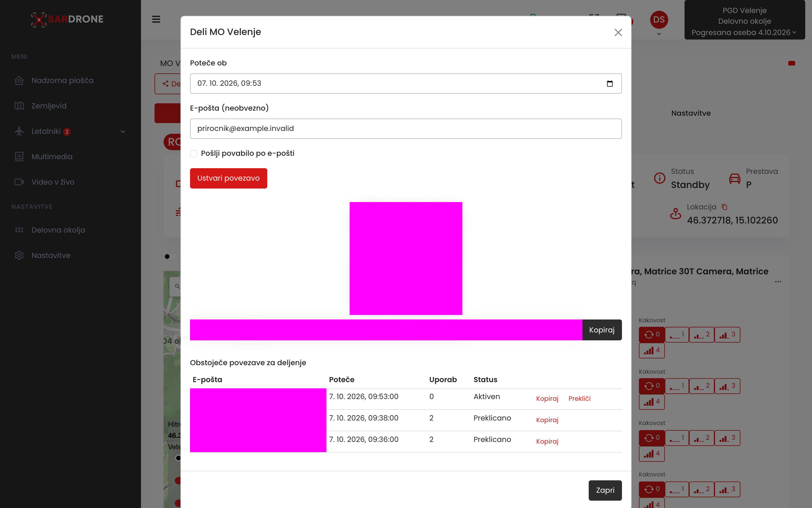The height and width of the screenshot is (508, 812).
Task: Open the three-dots menu beside the camera list
Action: click(x=778, y=282)
